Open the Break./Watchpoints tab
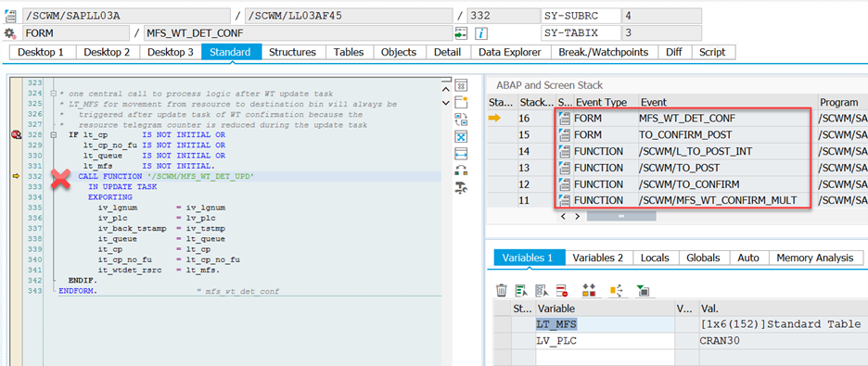The width and height of the screenshot is (868, 366). (604, 52)
